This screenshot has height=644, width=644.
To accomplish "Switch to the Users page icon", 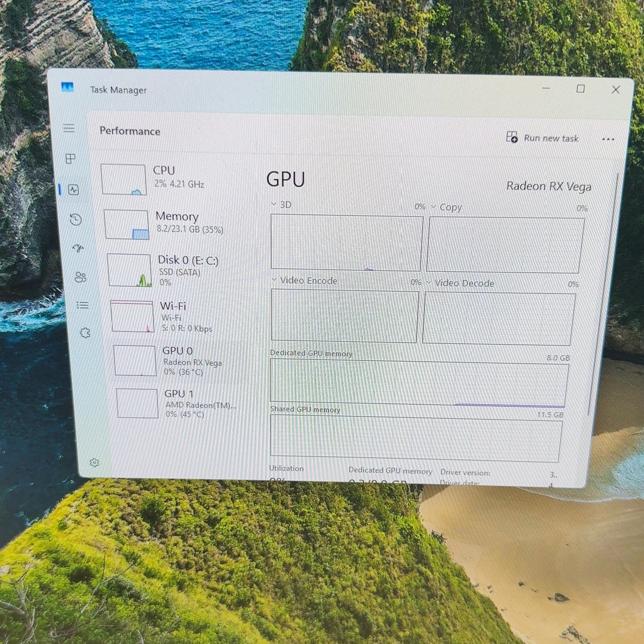I will 81,277.
